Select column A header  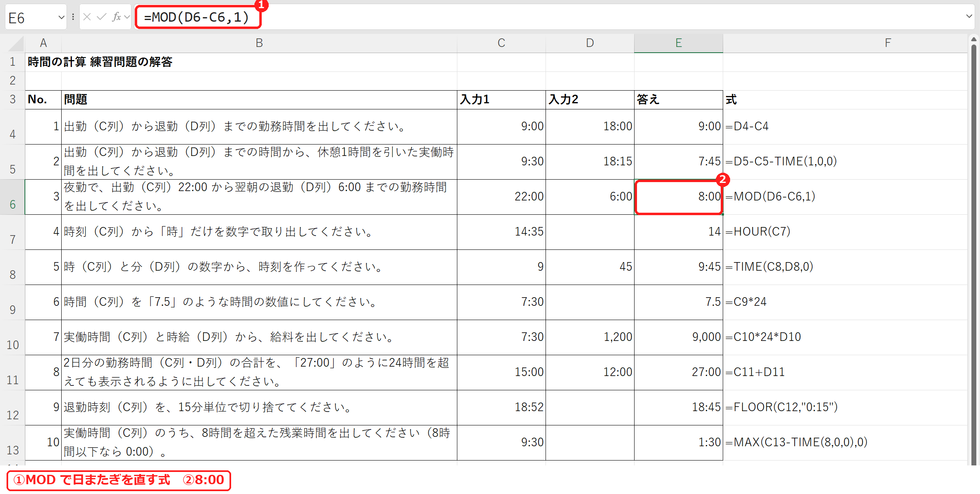[43, 43]
